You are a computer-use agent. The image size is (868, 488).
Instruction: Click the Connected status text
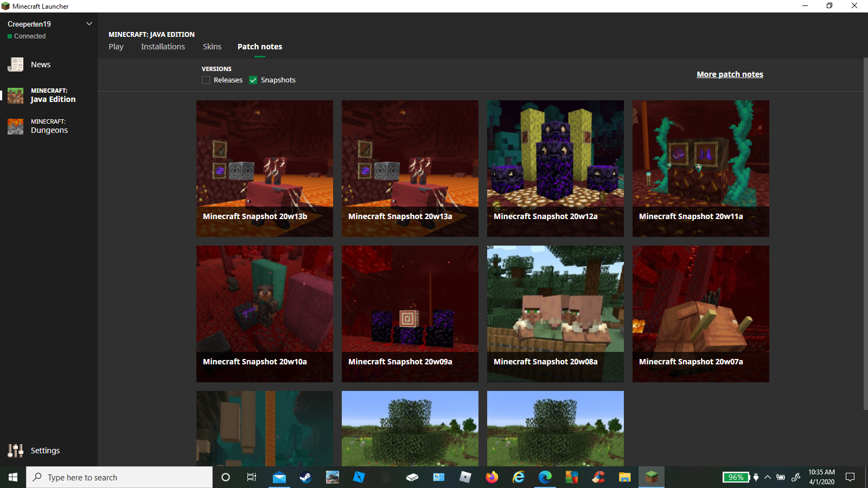tap(30, 36)
